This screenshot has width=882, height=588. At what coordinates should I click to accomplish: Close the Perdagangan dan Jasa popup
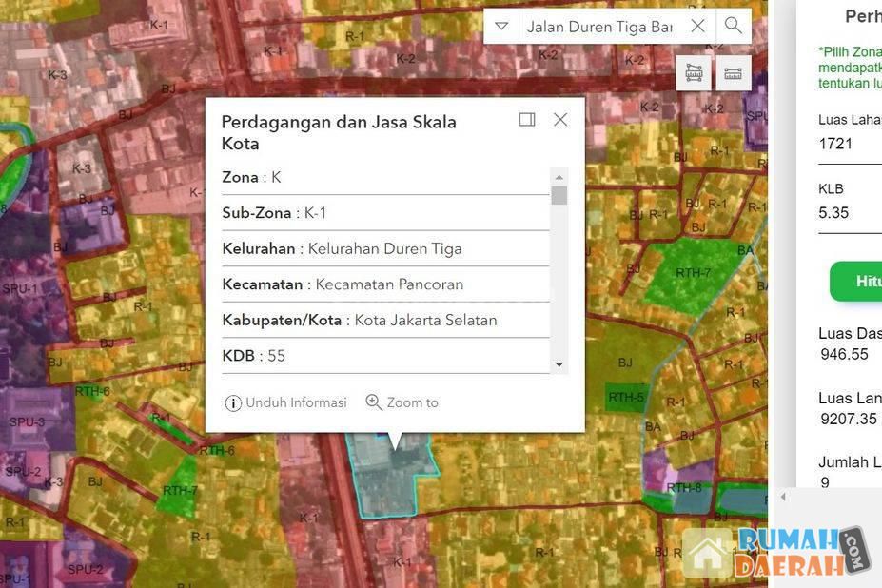[x=560, y=119]
